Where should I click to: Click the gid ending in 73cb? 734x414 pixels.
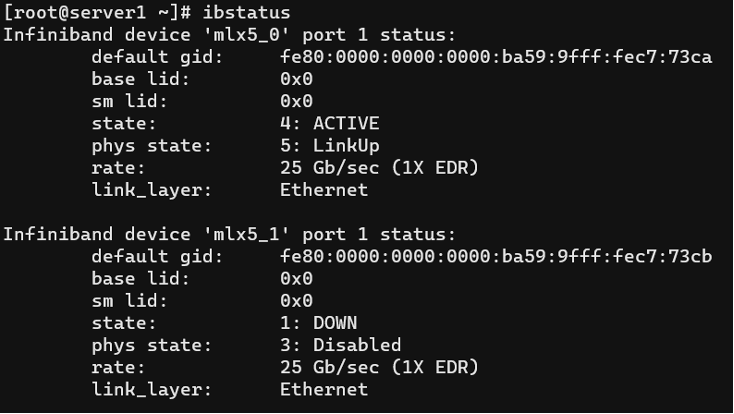click(x=496, y=256)
